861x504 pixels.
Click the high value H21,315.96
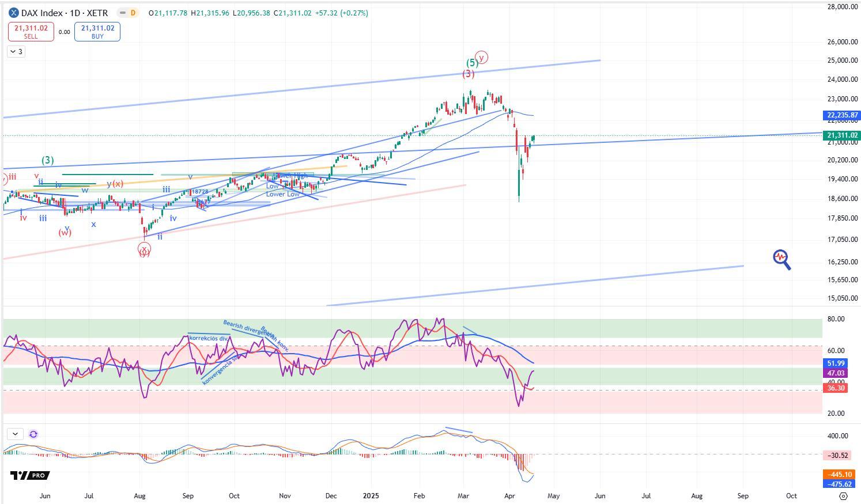[210, 13]
